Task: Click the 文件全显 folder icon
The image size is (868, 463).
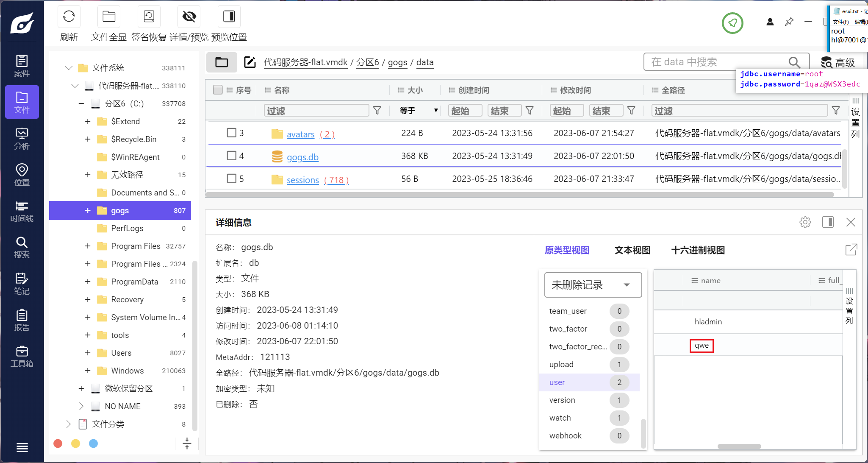Action: click(x=109, y=17)
